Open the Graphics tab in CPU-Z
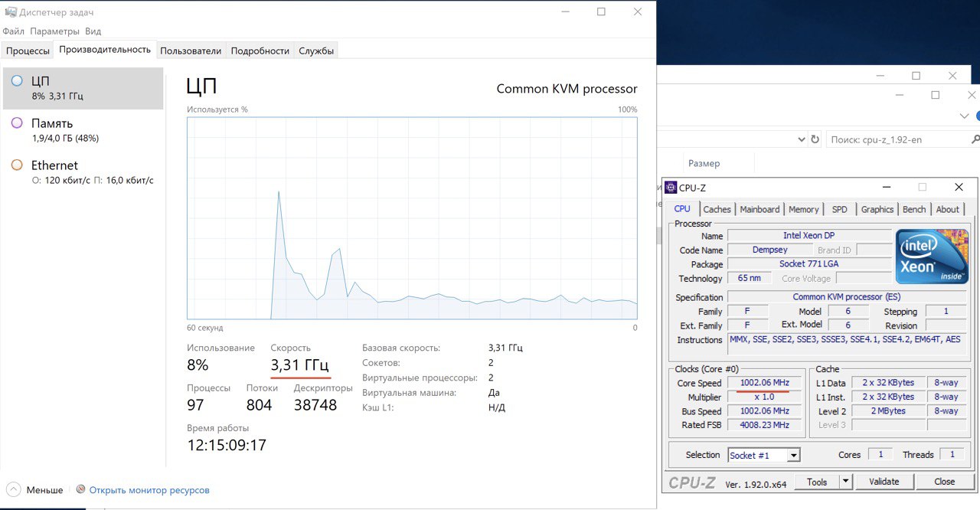Screen dimensions: 980x510 point(877,209)
